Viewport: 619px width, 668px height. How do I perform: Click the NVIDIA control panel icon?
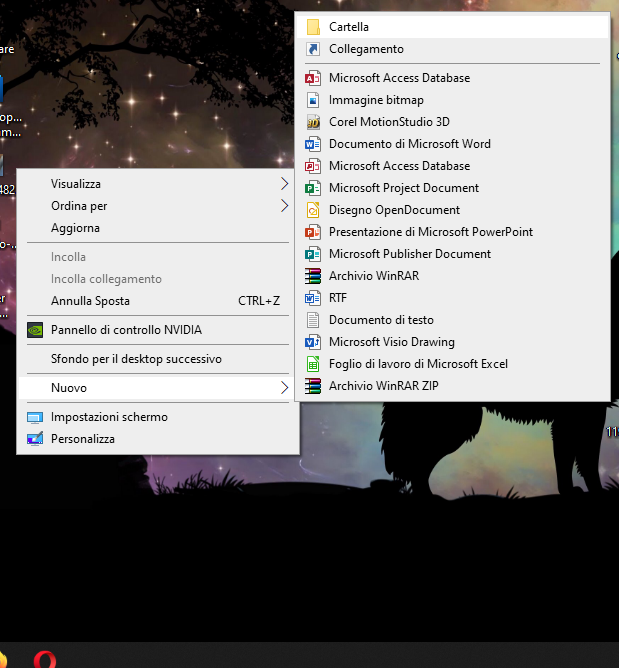(x=35, y=330)
